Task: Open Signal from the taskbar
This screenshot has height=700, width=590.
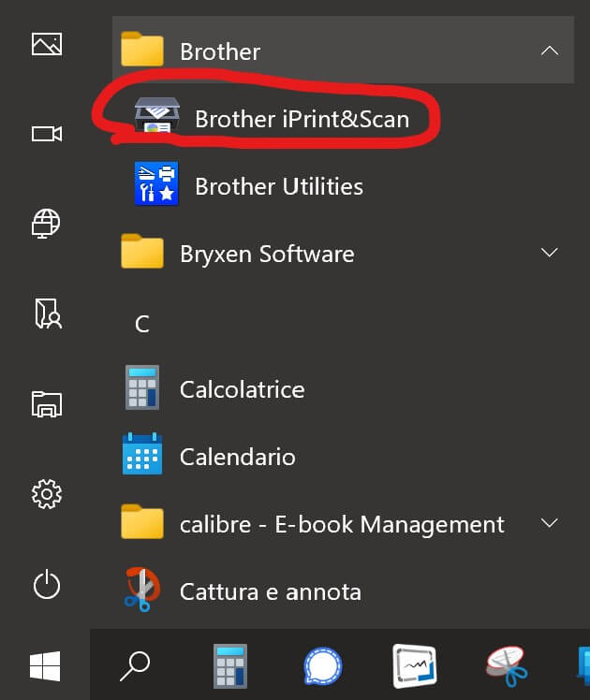Action: click(x=323, y=665)
